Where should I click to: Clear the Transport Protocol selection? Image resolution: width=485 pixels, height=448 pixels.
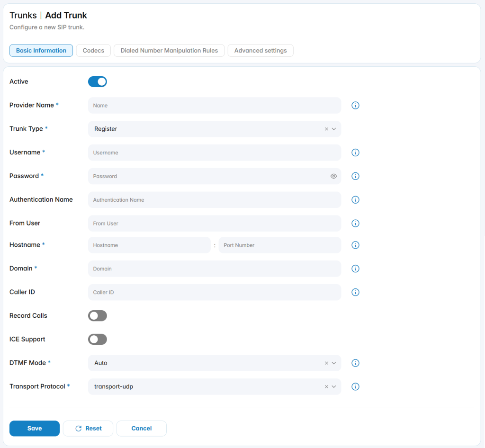coord(326,386)
